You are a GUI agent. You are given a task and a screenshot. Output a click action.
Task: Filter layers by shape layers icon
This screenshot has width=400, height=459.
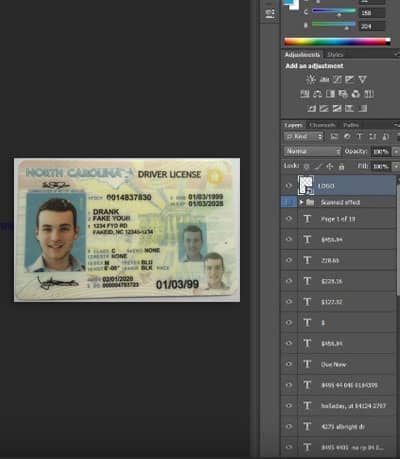[373, 136]
